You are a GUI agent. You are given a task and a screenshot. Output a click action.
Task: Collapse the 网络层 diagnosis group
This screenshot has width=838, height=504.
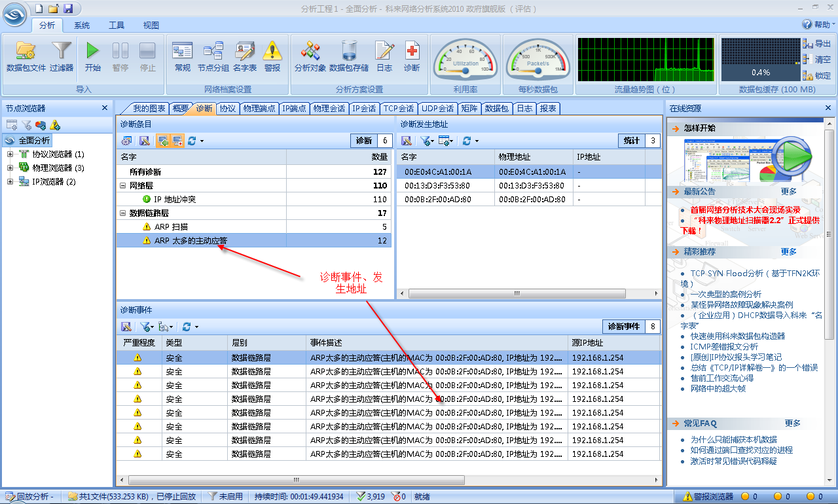[123, 186]
